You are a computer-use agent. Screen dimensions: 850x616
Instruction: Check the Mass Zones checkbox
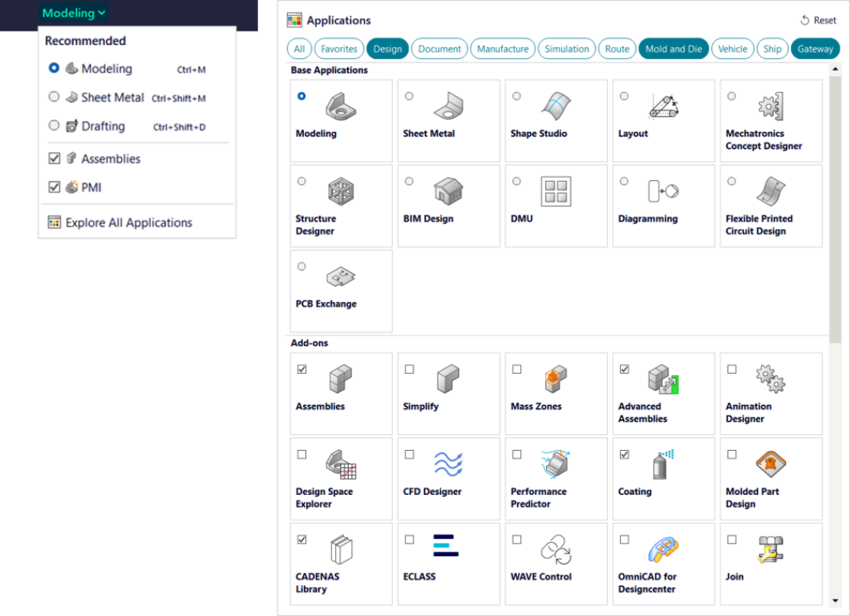pos(517,369)
